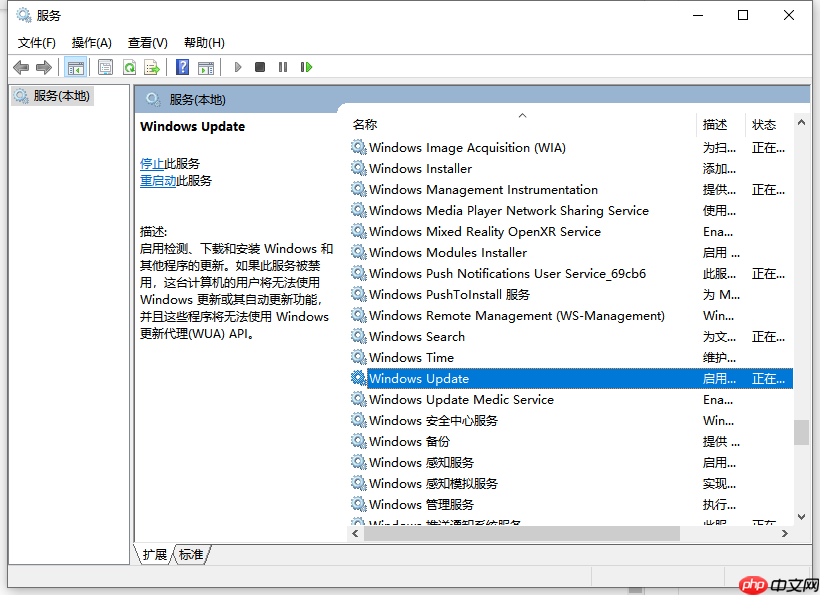Open the 操作(A) menu

92,42
